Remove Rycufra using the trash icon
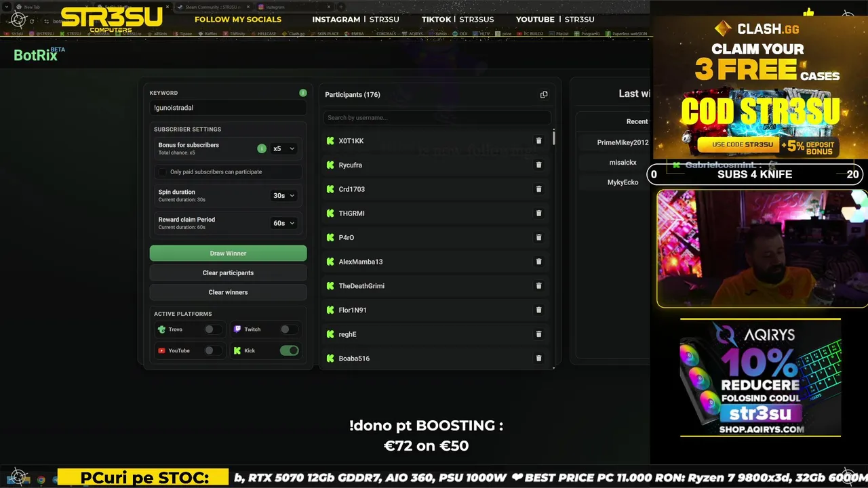The image size is (868, 488). click(x=538, y=165)
